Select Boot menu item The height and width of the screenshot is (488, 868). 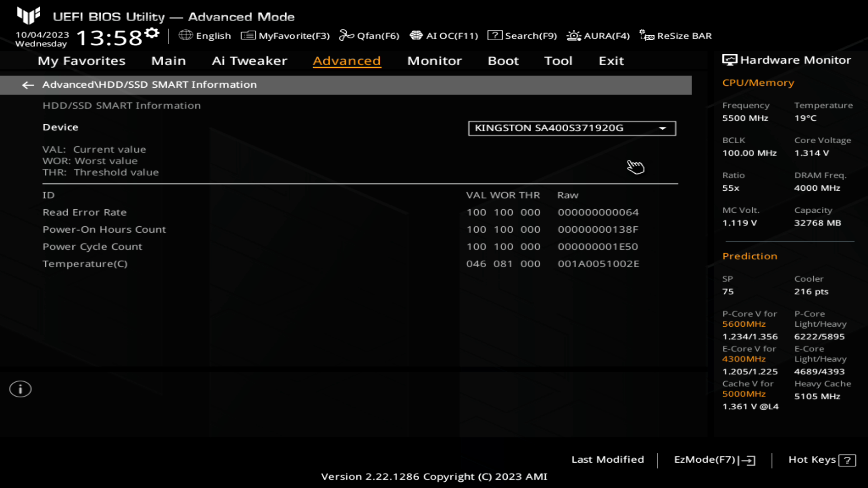pyautogui.click(x=503, y=60)
